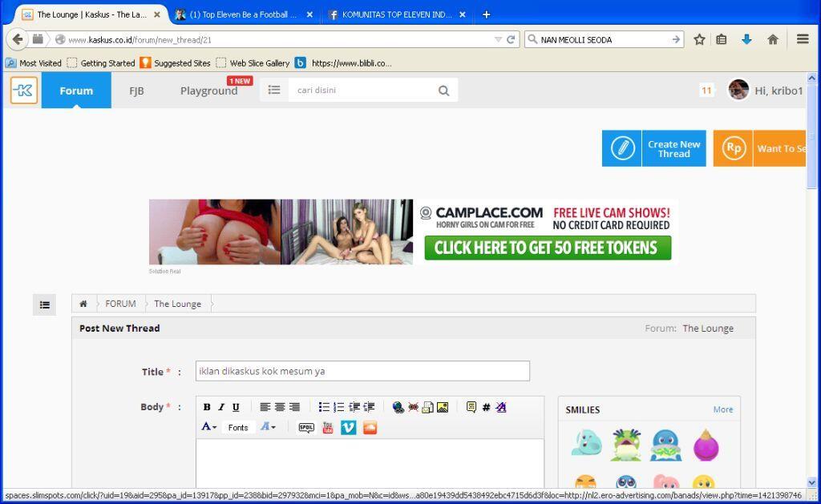Open the Playground tab

tap(209, 91)
